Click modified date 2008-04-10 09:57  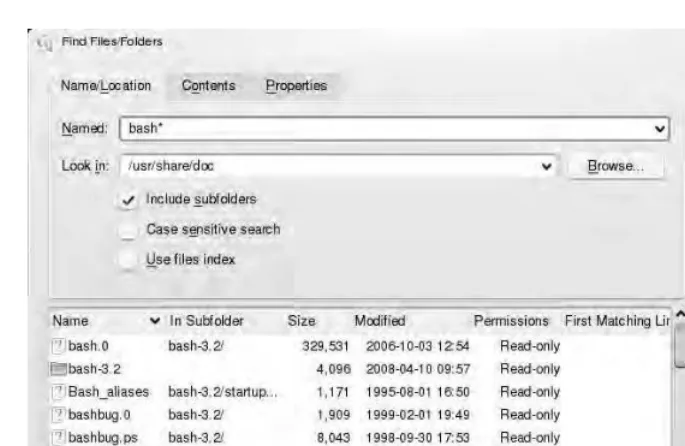[x=418, y=369]
